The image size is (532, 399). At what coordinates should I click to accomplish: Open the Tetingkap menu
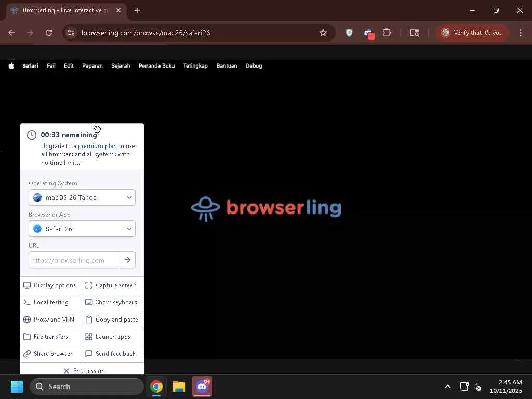tap(195, 66)
